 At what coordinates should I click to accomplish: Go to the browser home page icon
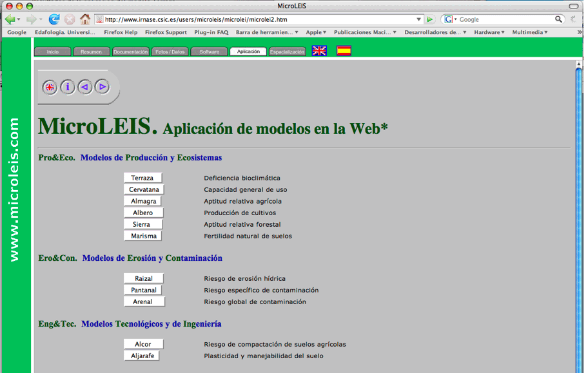(85, 19)
